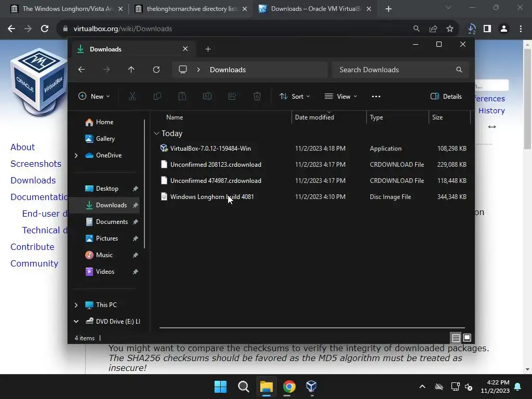532x399 pixels.
Task: Open Chrome side panel icon
Action: pyautogui.click(x=487, y=29)
